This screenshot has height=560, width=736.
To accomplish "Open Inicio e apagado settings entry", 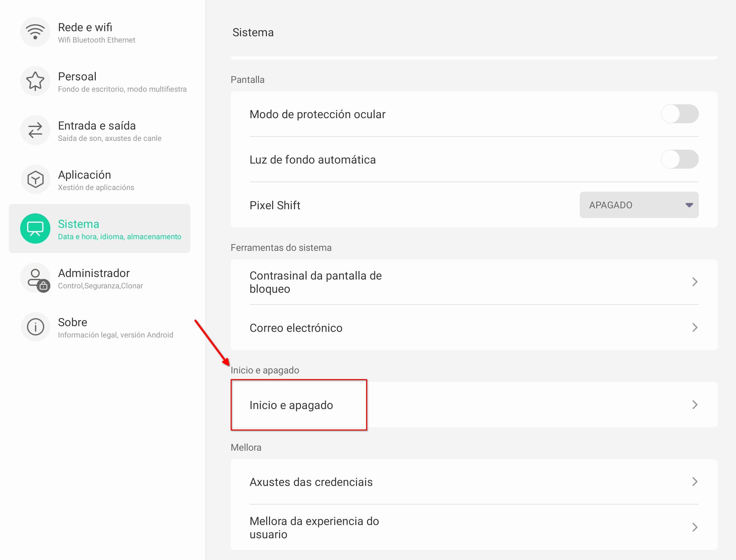I will point(291,405).
